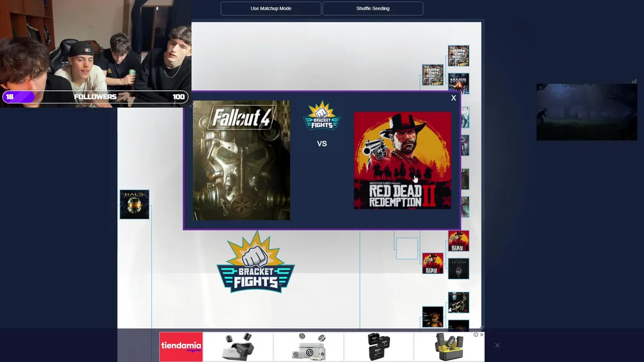This screenshot has height=362, width=644.
Task: Open the tiendamia logo in the ad banner
Action: tap(181, 346)
